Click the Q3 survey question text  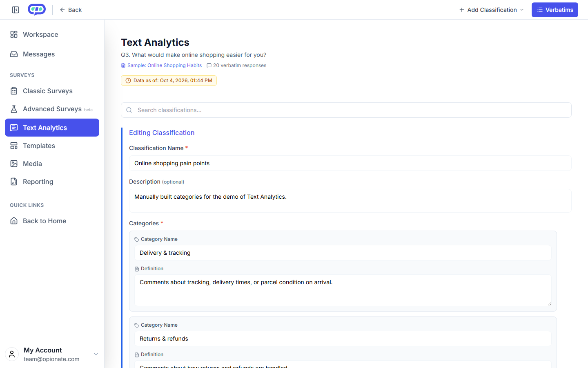coord(194,55)
